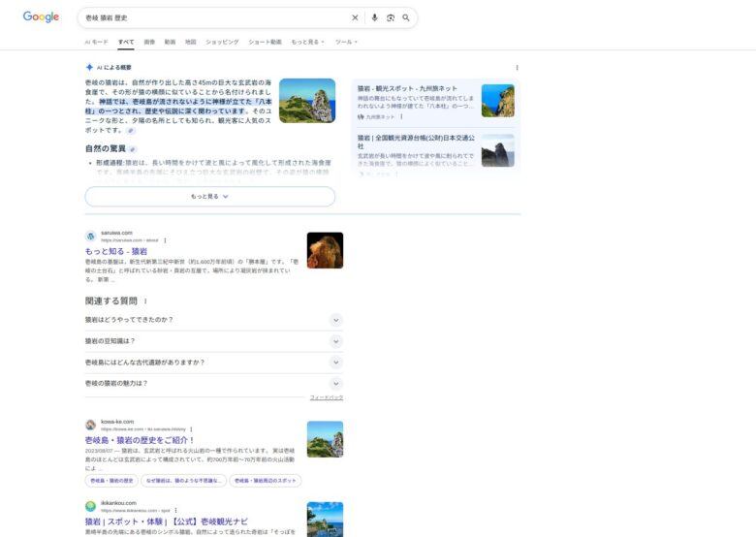Clear the search box with X icon
The width and height of the screenshot is (756, 537).
pyautogui.click(x=355, y=17)
